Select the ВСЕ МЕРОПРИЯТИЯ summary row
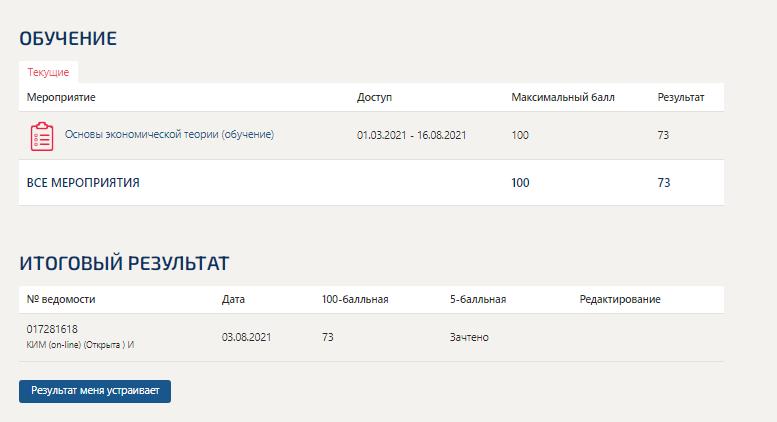The width and height of the screenshot is (777, 422). [372, 182]
